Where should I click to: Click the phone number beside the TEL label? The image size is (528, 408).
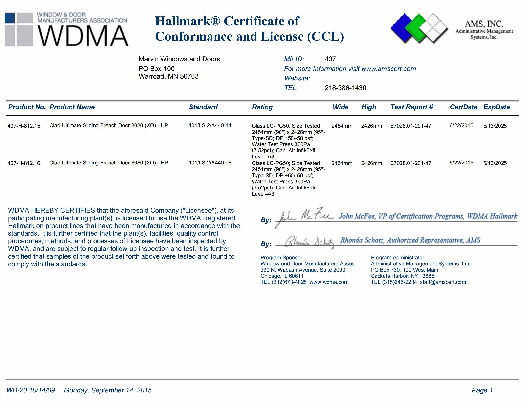pos(345,88)
